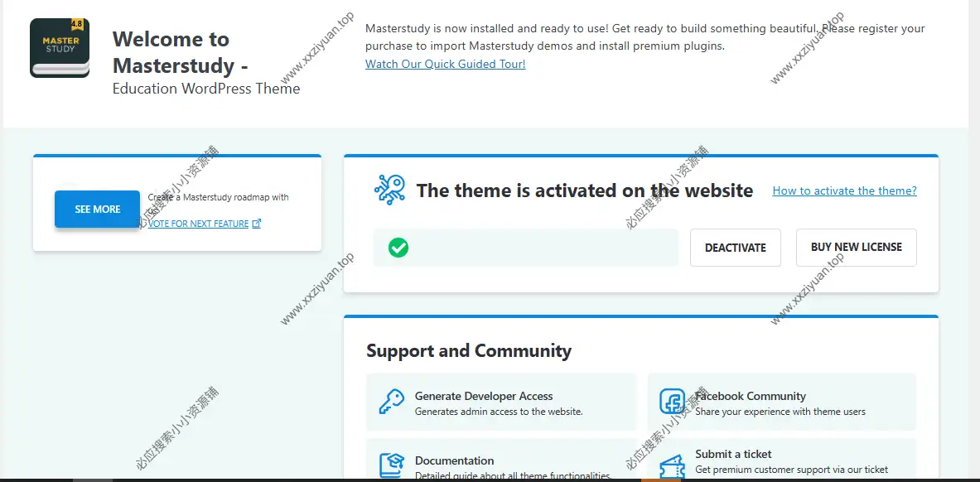Image resolution: width=980 pixels, height=482 pixels.
Task: Click the Facebook Community icon
Action: (672, 402)
